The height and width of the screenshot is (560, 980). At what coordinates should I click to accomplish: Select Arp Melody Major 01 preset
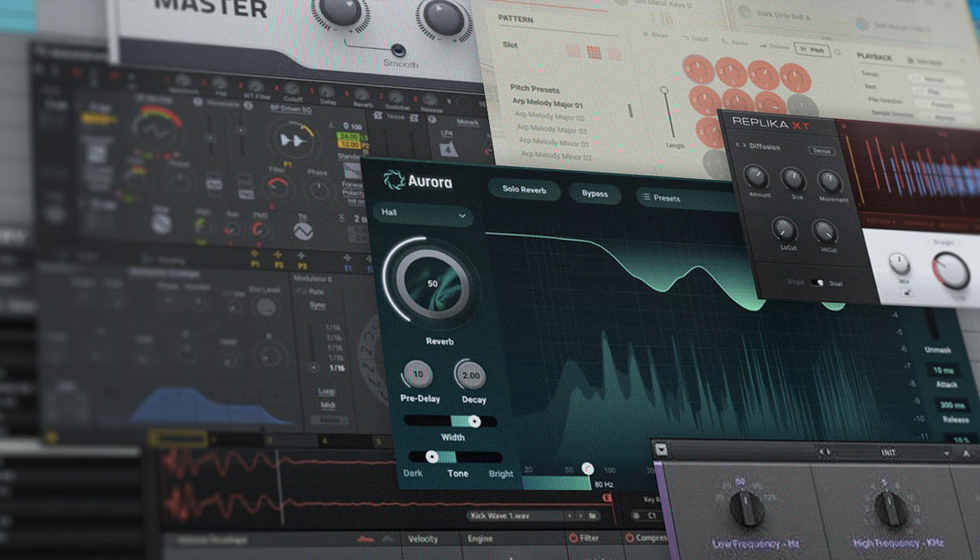click(x=546, y=104)
